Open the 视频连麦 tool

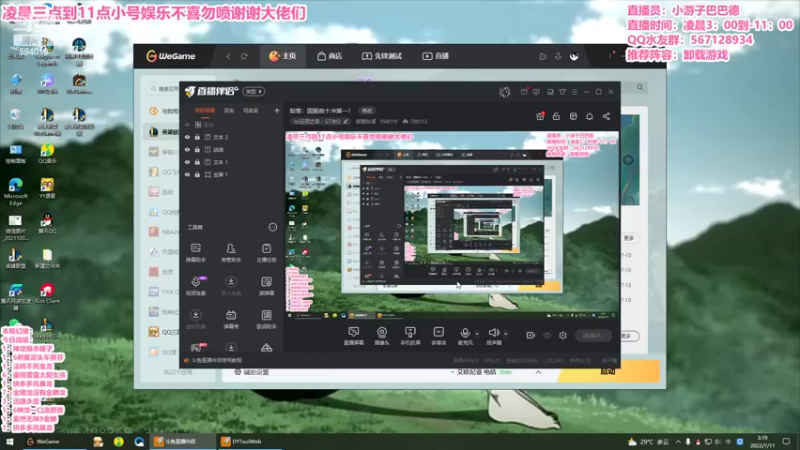point(195,286)
